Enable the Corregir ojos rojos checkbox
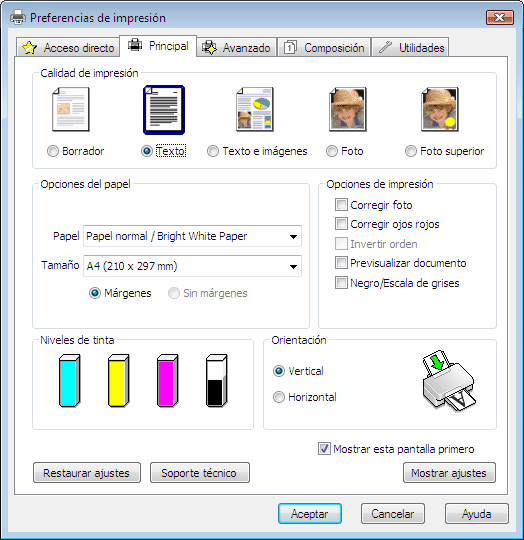The height and width of the screenshot is (540, 524). point(341,224)
